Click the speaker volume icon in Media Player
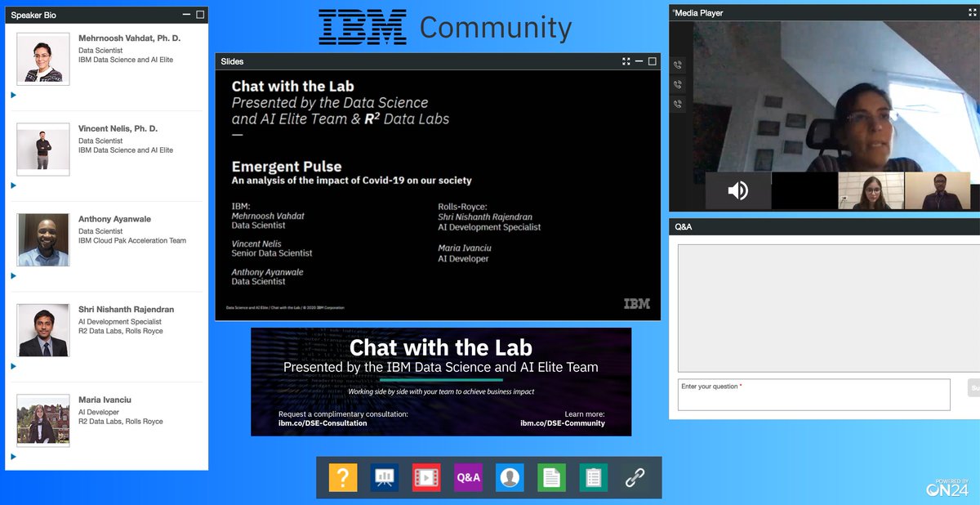 point(738,191)
